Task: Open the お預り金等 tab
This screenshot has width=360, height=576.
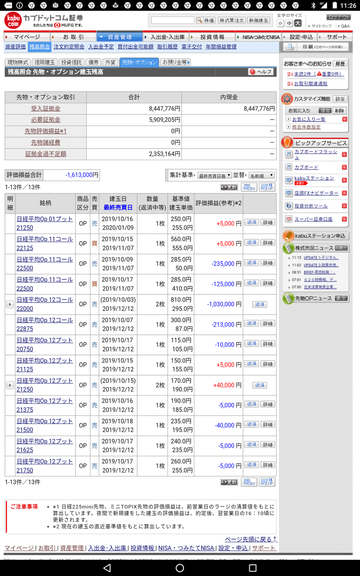Action: point(175,62)
